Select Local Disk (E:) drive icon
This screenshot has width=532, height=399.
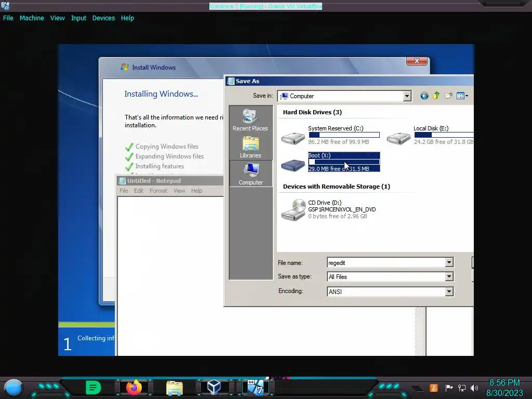pos(398,138)
